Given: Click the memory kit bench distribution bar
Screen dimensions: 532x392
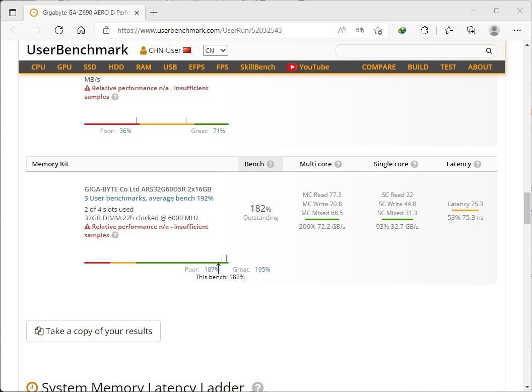Looking at the screenshot, I should 156,263.
